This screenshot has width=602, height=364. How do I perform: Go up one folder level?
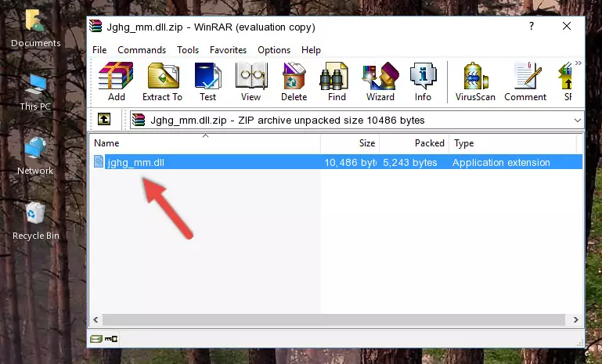click(x=104, y=120)
